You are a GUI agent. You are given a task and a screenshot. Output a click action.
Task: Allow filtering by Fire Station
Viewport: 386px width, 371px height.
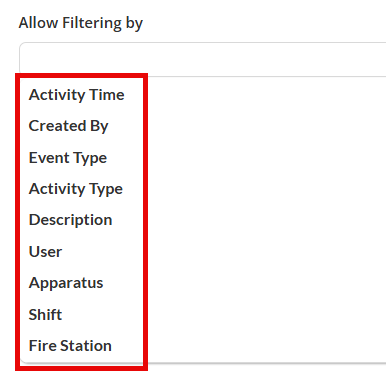click(x=70, y=346)
